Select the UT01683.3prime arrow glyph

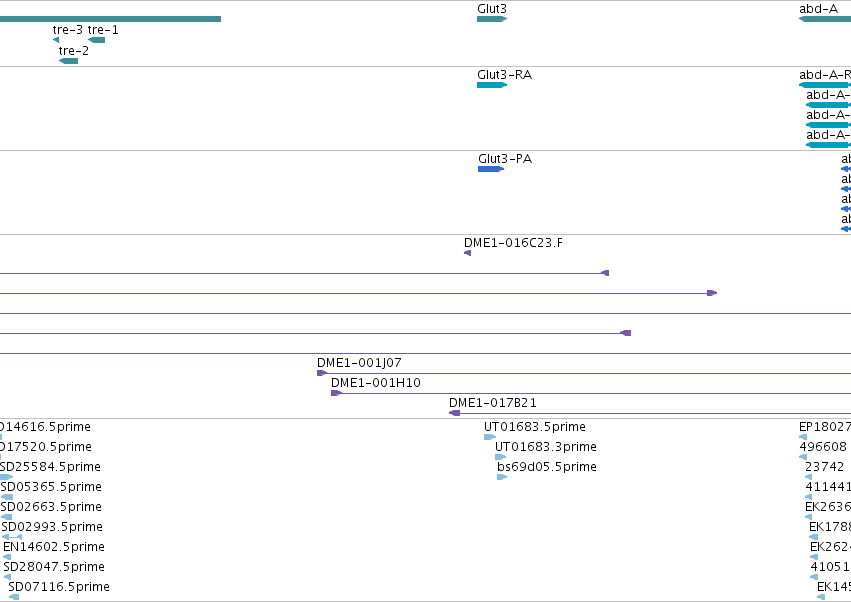[x=500, y=457]
